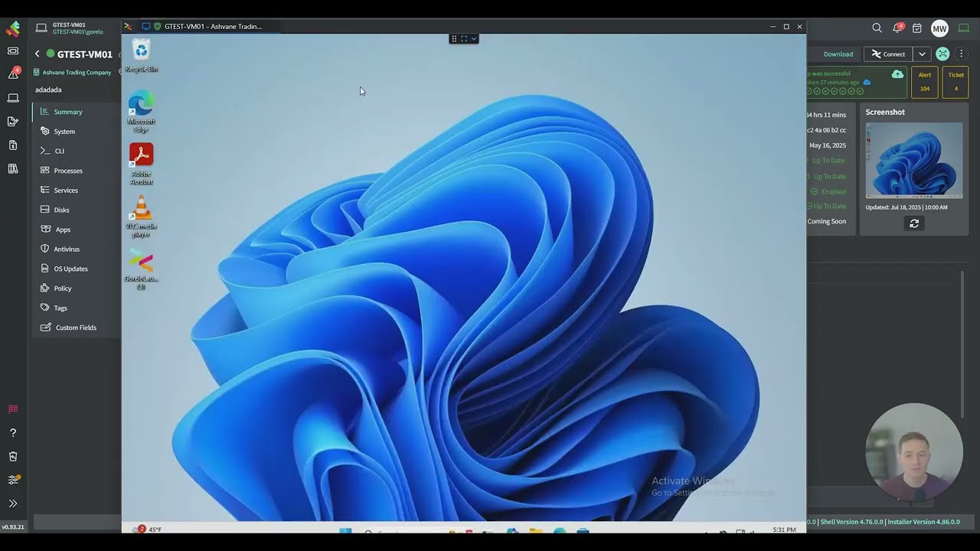Click the Connect button
980x551 pixels.
(888, 54)
